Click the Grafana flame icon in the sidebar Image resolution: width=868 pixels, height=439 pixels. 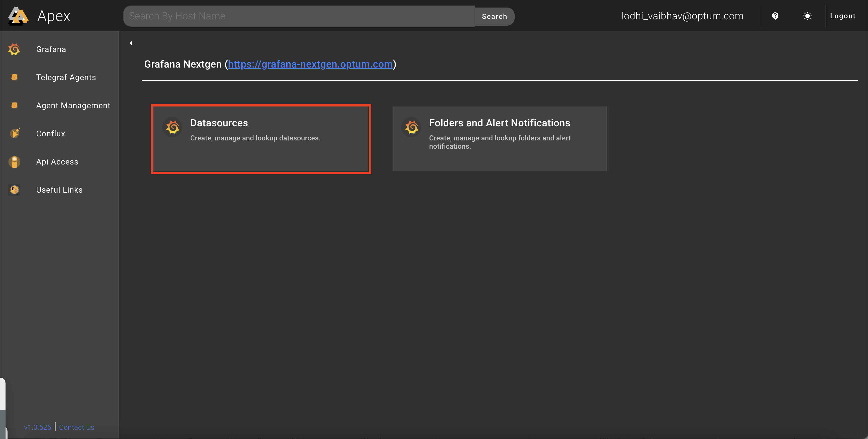pos(14,49)
